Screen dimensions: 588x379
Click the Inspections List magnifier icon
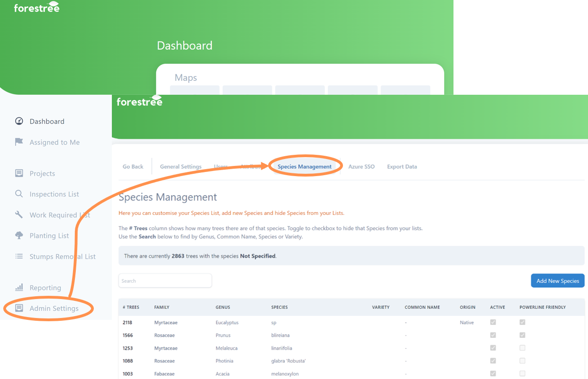[x=19, y=194]
